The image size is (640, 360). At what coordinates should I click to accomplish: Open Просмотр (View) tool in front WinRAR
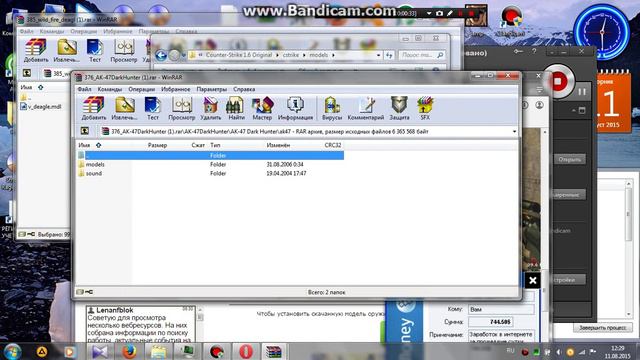(x=182, y=109)
